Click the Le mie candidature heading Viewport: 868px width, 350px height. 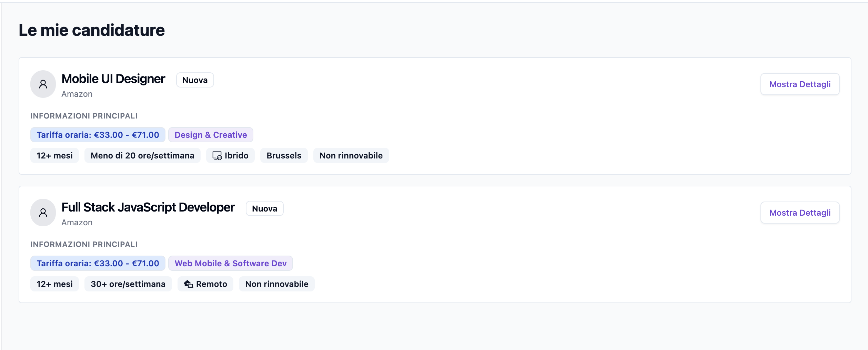click(x=92, y=30)
